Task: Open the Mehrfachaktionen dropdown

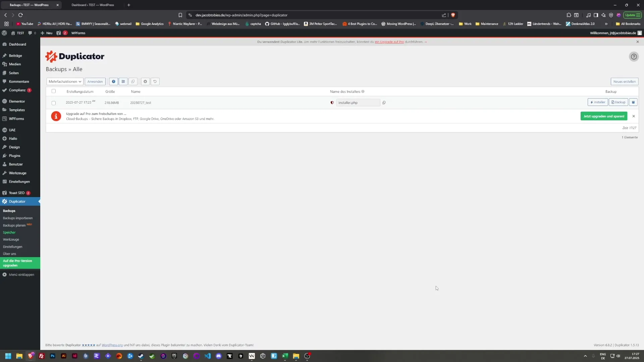Action: pos(64,81)
